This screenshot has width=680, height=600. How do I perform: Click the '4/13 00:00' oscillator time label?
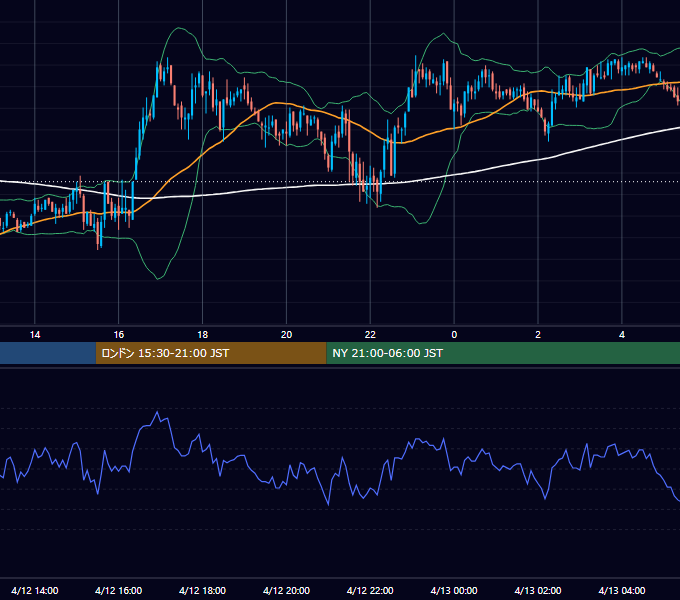point(454,590)
